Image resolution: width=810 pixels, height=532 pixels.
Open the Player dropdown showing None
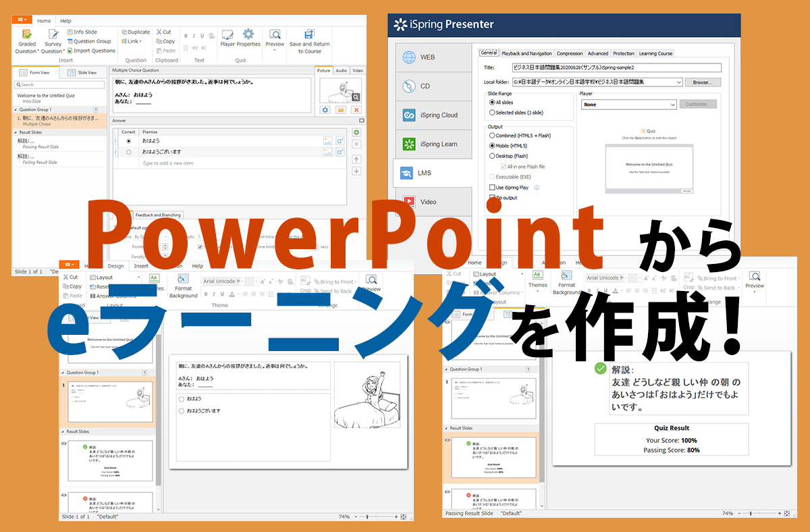point(628,105)
